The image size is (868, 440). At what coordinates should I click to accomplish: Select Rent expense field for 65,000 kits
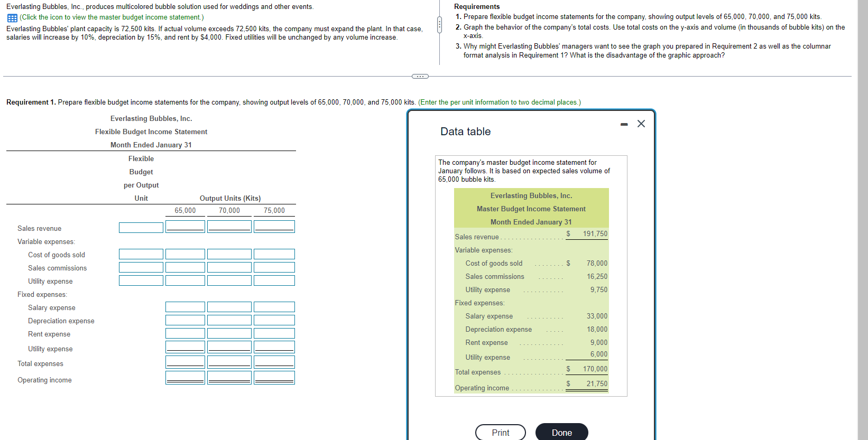click(185, 333)
